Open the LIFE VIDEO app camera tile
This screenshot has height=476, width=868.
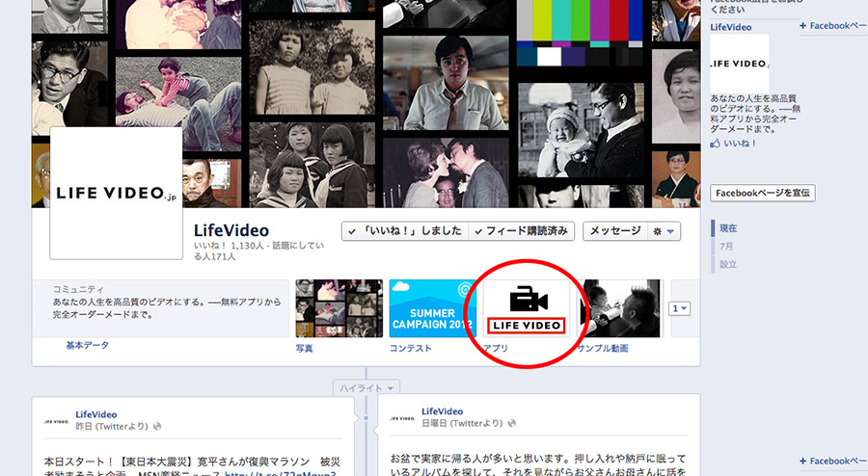click(x=526, y=308)
